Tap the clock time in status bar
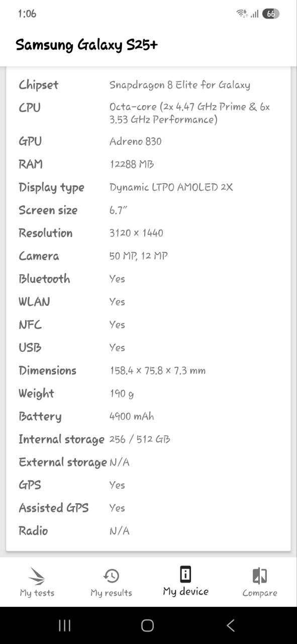The height and width of the screenshot is (644, 297). point(27,14)
